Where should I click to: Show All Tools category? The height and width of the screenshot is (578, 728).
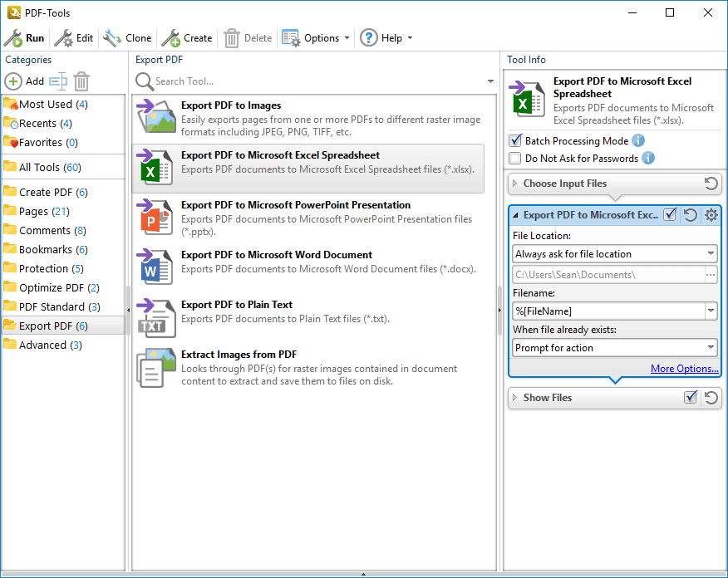62,167
